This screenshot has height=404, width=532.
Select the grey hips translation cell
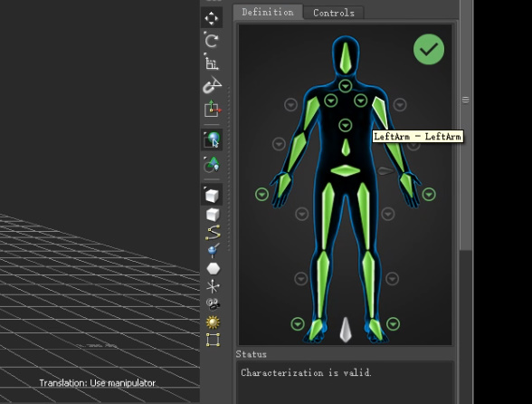pyautogui.click(x=385, y=171)
